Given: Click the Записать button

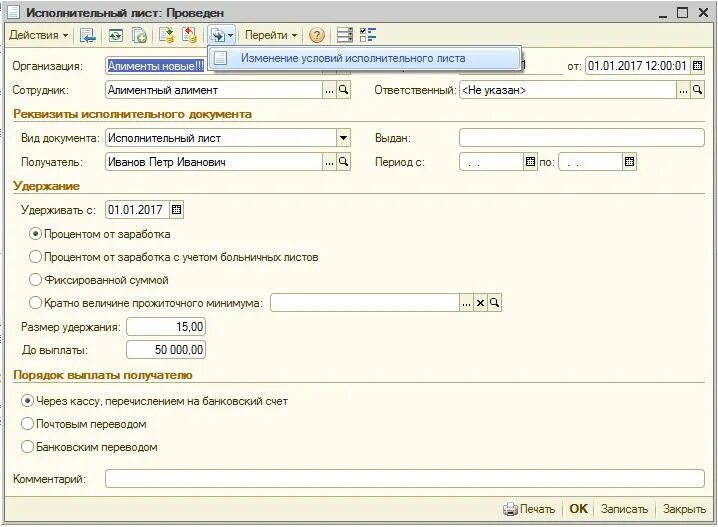Looking at the screenshot, I should [x=624, y=509].
